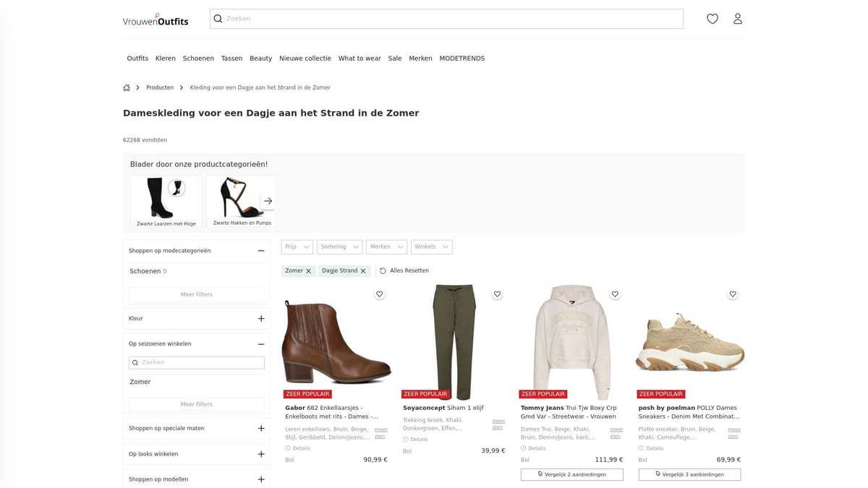Reset all filters with Alles Resetten
The height and width of the screenshot is (488, 868).
(x=404, y=271)
